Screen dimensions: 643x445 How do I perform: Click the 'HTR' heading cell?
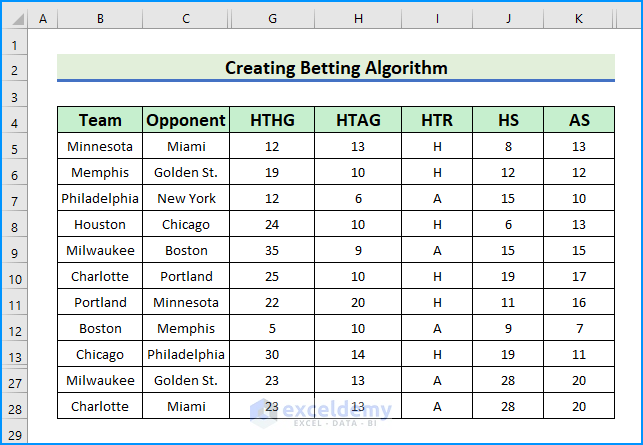click(x=437, y=121)
